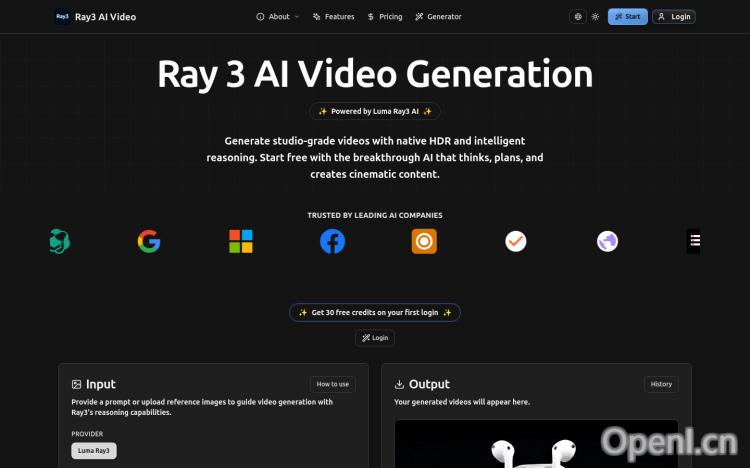The width and height of the screenshot is (750, 468).
Task: Click TRUSTED BY LEADING AI COMPANIES text
Action: (375, 215)
